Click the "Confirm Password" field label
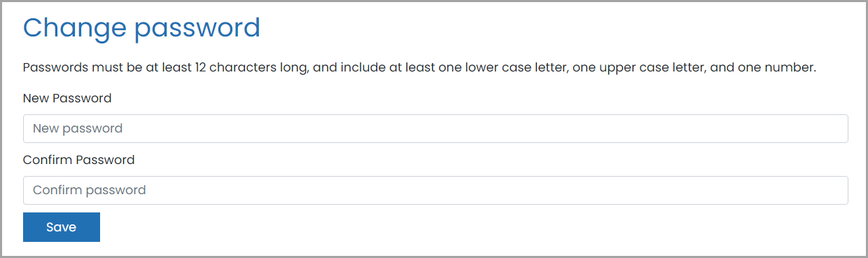868x258 pixels. point(78,160)
